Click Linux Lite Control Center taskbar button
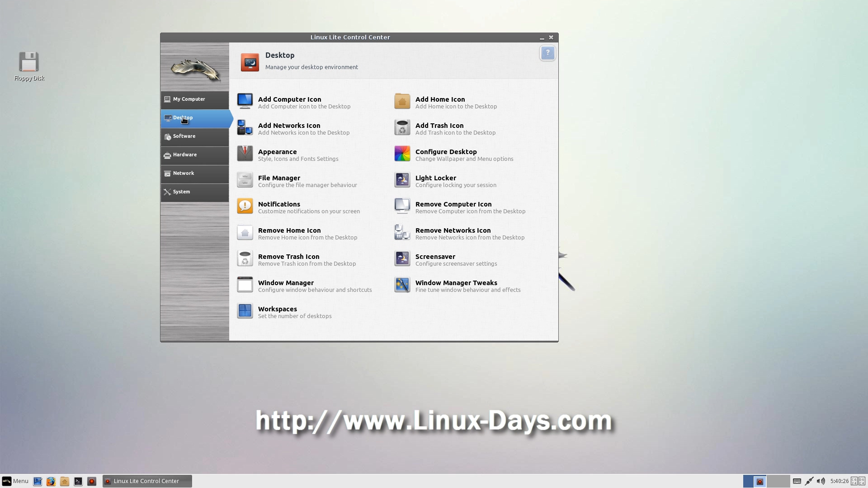The height and width of the screenshot is (488, 868). pyautogui.click(x=147, y=481)
